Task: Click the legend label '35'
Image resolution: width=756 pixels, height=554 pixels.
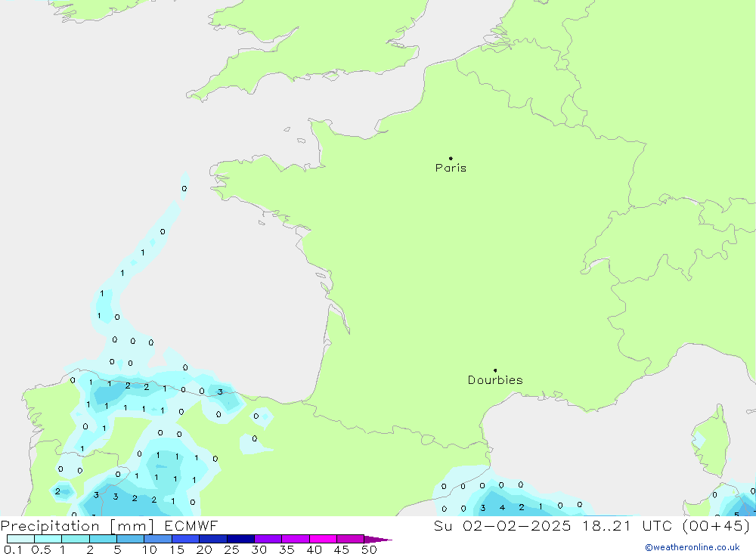Action: click(x=287, y=549)
